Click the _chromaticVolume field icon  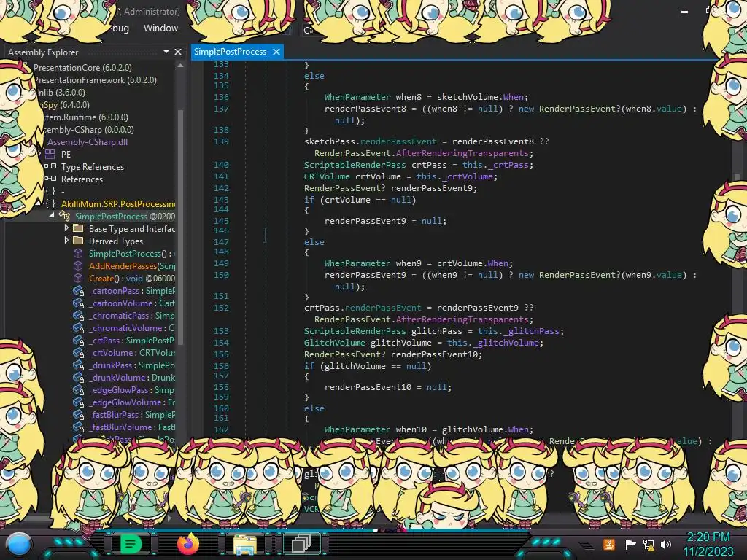(x=79, y=327)
